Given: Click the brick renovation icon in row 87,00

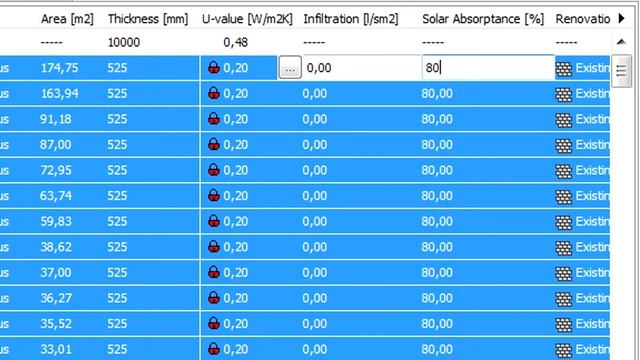Looking at the screenshot, I should [x=564, y=146].
